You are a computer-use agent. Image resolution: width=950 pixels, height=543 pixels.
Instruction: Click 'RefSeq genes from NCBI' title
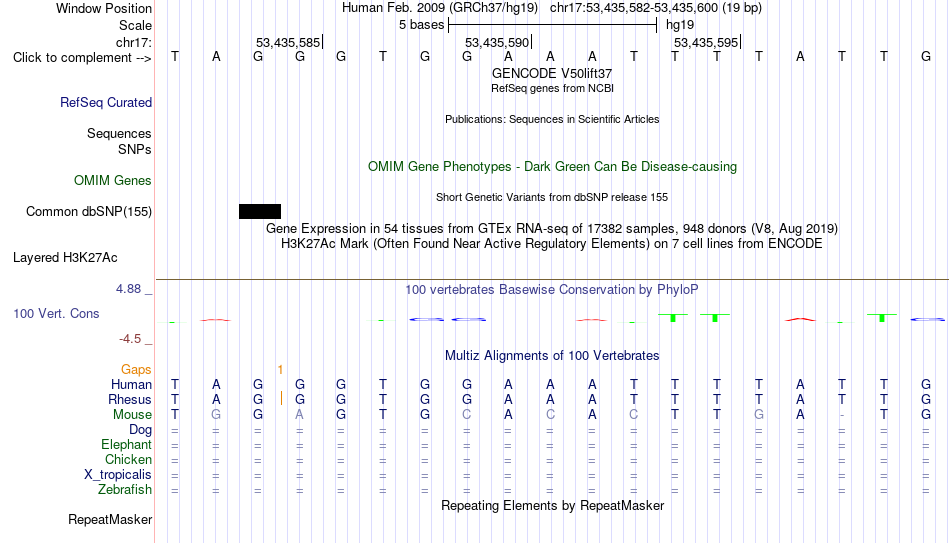[x=553, y=88]
